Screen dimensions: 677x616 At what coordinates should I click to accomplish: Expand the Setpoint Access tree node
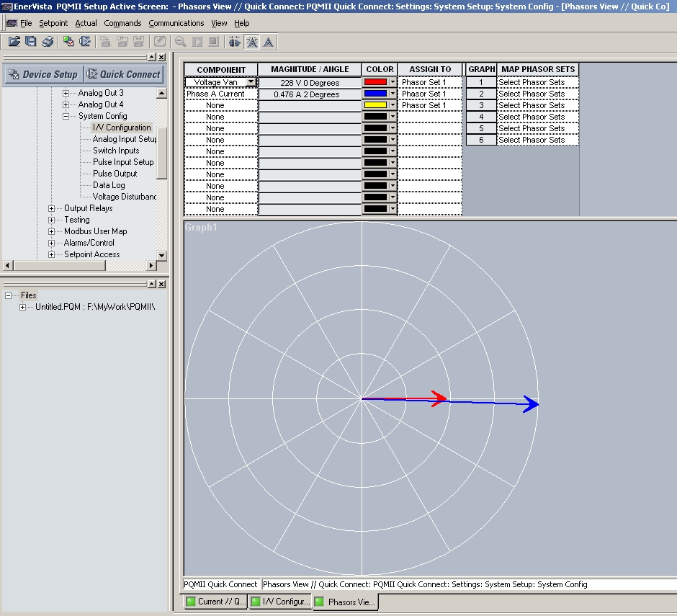(x=51, y=254)
